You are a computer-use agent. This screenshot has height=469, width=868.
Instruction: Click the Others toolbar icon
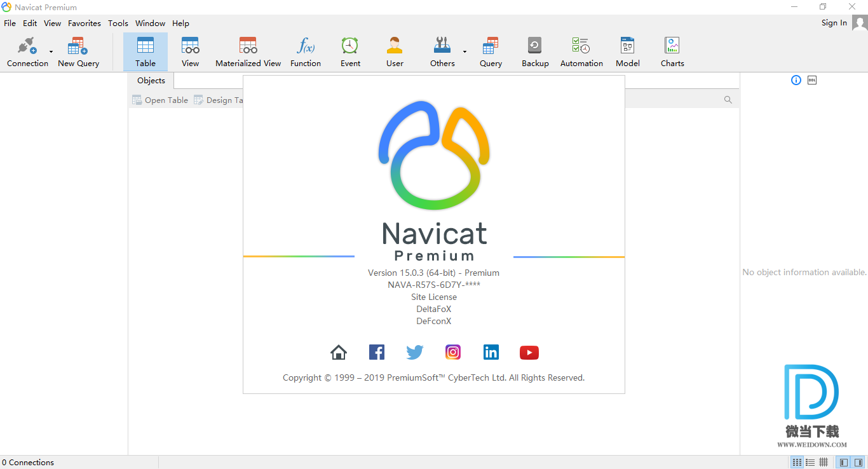[x=442, y=52]
